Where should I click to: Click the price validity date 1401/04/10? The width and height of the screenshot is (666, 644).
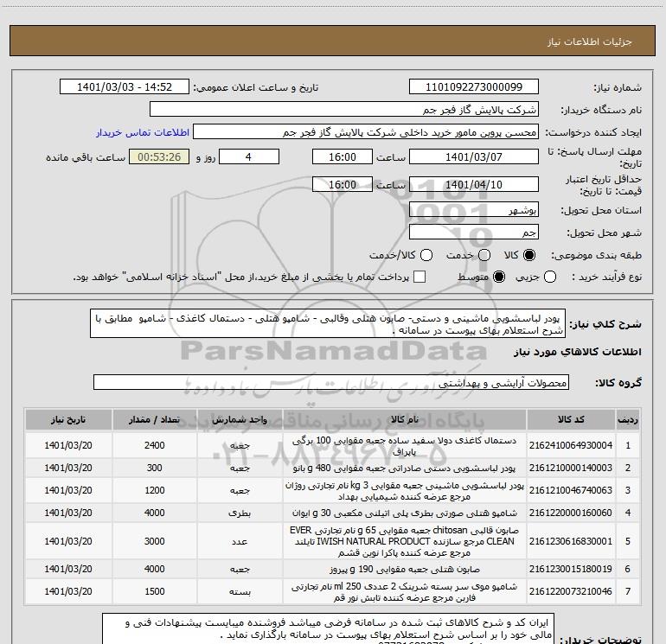(x=474, y=184)
